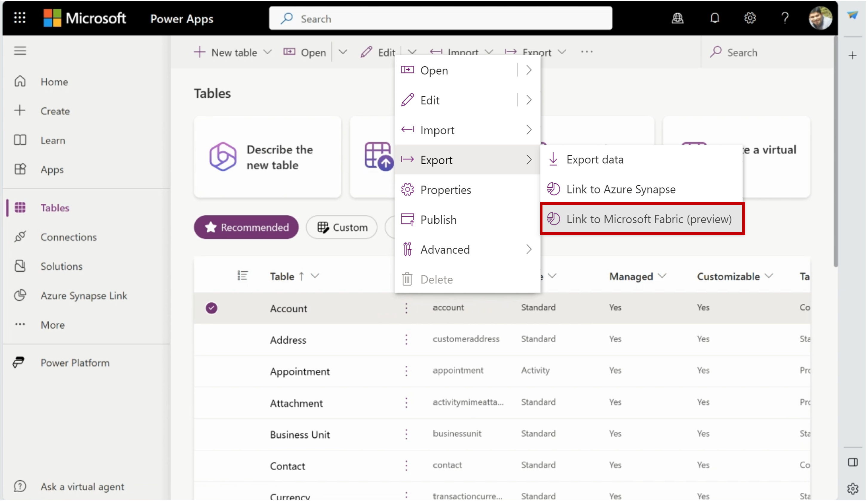Click the Properties menu option
This screenshot has height=501, width=868.
click(446, 189)
